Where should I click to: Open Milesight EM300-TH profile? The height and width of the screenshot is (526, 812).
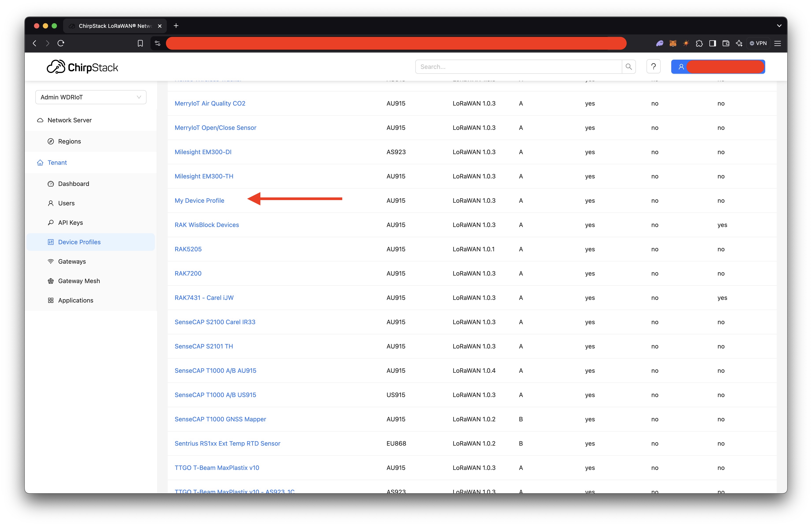click(204, 176)
